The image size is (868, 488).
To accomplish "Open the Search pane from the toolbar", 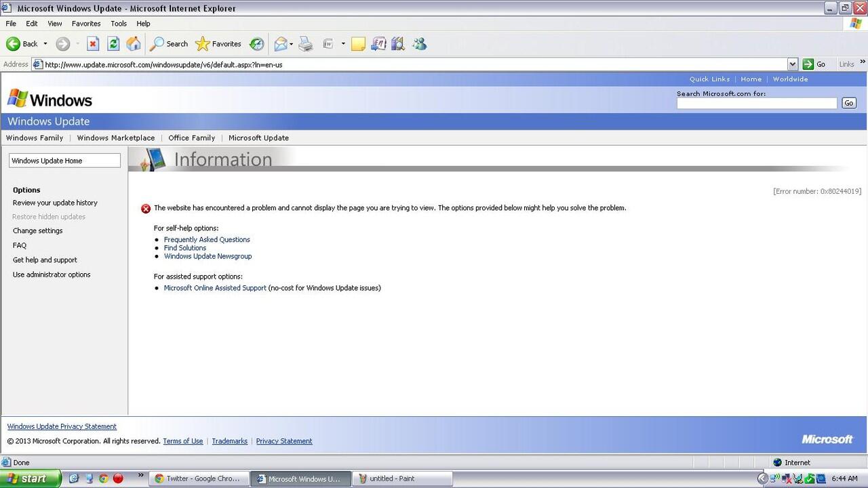I will (169, 44).
